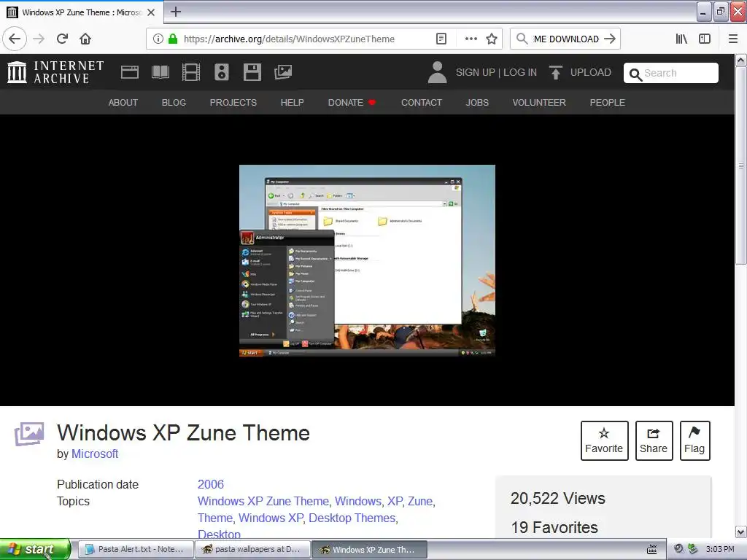Image resolution: width=747 pixels, height=560 pixels.
Task: Click the Share button
Action: pos(654,440)
